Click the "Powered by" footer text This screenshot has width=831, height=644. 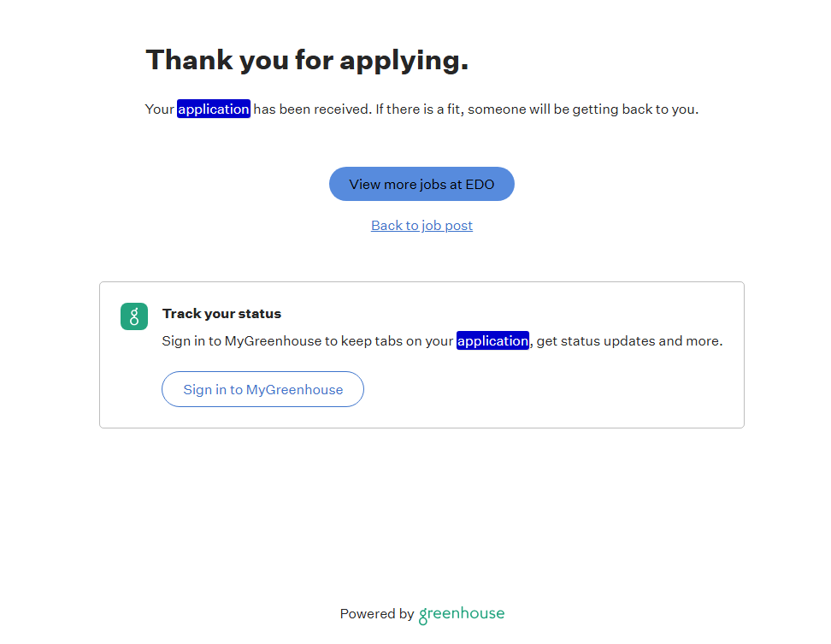(376, 614)
